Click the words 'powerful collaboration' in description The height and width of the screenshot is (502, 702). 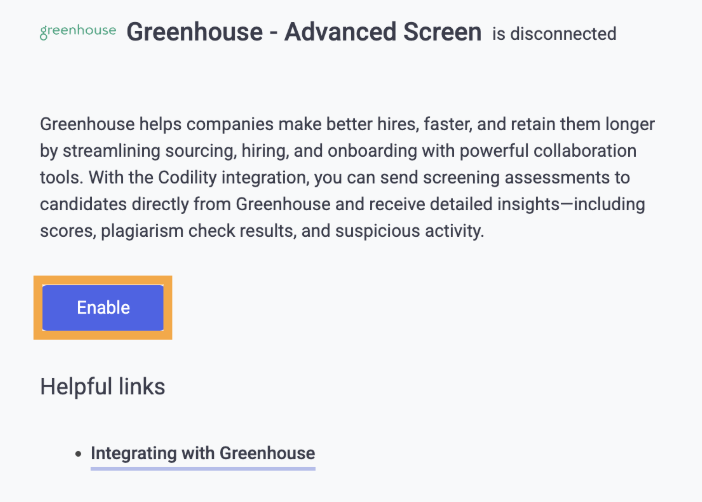coord(548,151)
